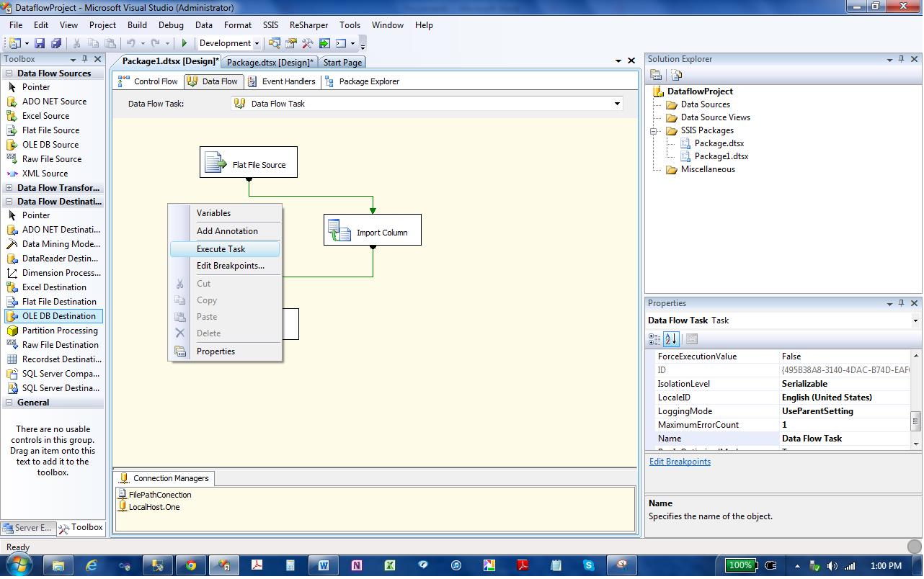This screenshot has width=924, height=579.
Task: Toggle auto-hide pin on Solution Explorer
Action: [901, 59]
